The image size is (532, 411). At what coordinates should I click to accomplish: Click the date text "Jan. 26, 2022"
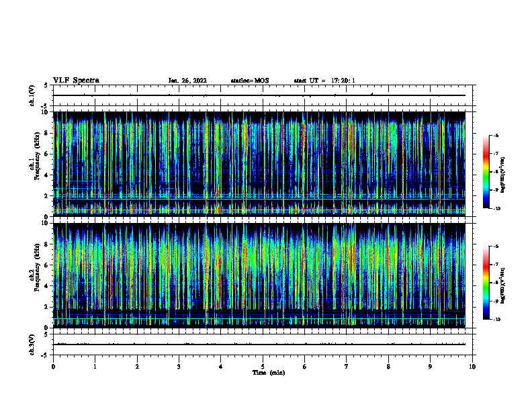coord(187,81)
